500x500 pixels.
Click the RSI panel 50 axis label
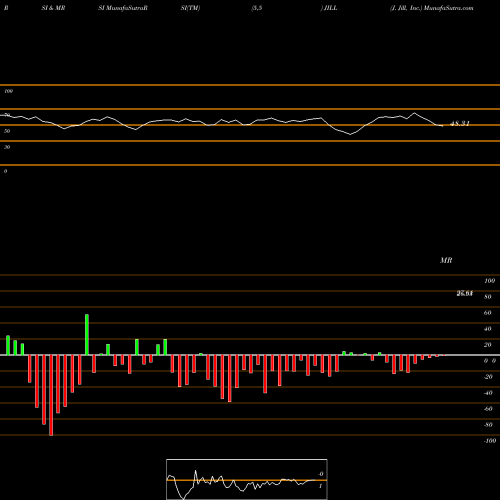(7, 131)
